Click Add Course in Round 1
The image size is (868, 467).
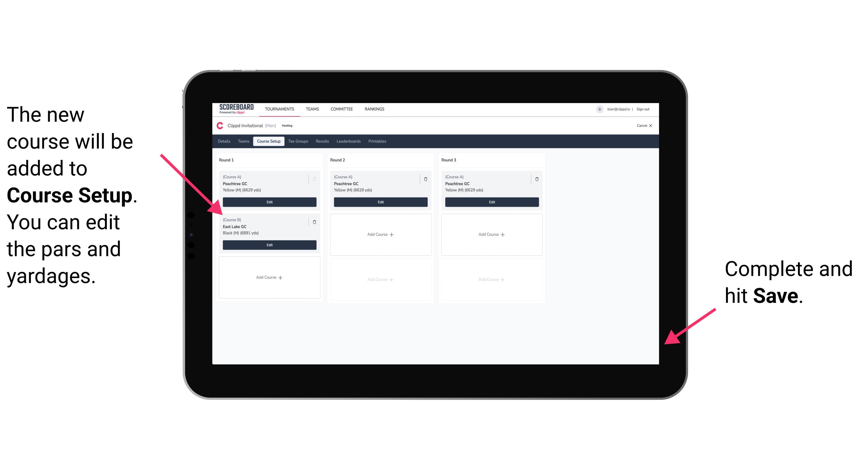pyautogui.click(x=269, y=277)
